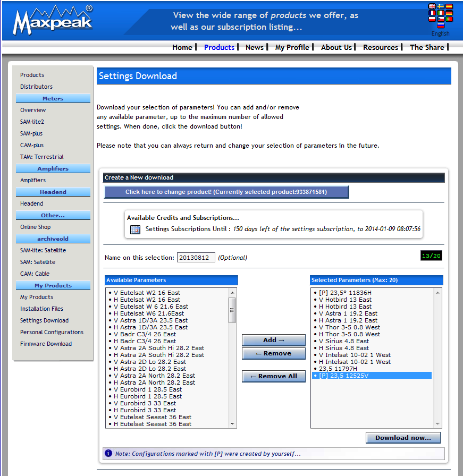
Task: Open the Amplifiers link under the header
Action: click(x=33, y=180)
